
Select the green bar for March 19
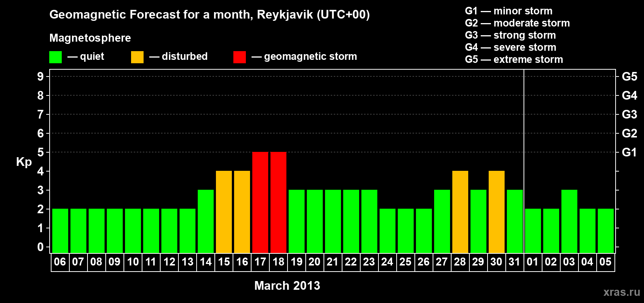[297, 222]
